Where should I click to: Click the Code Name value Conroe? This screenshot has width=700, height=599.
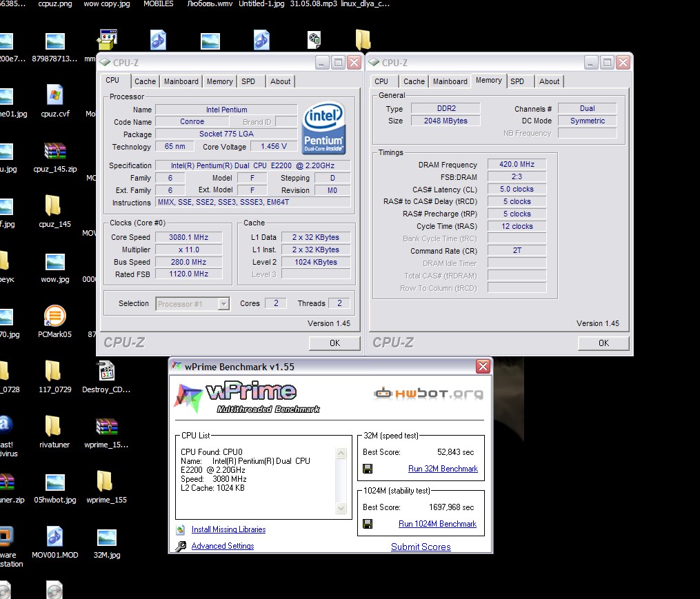coord(192,121)
